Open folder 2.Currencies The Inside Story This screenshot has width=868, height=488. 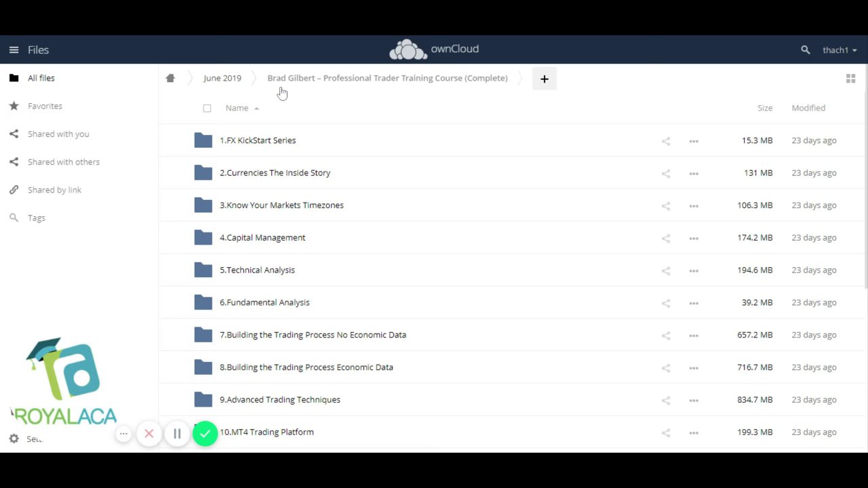[275, 173]
